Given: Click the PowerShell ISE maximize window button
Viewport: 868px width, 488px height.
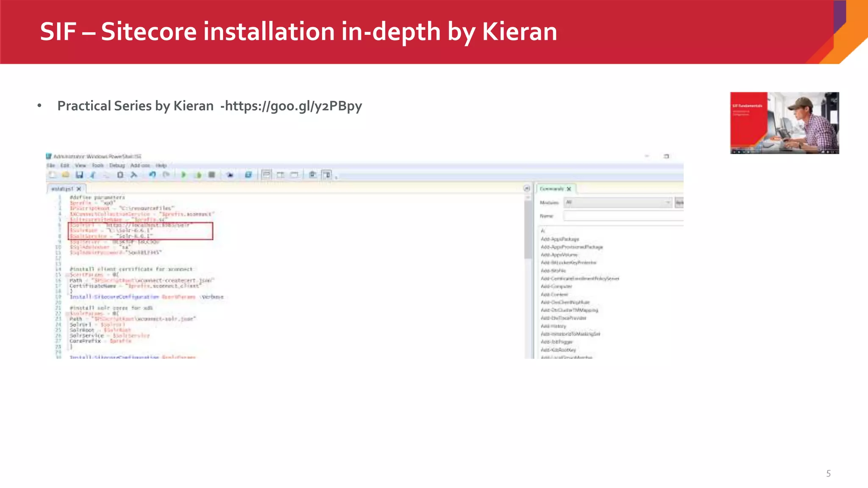Looking at the screenshot, I should click(666, 156).
